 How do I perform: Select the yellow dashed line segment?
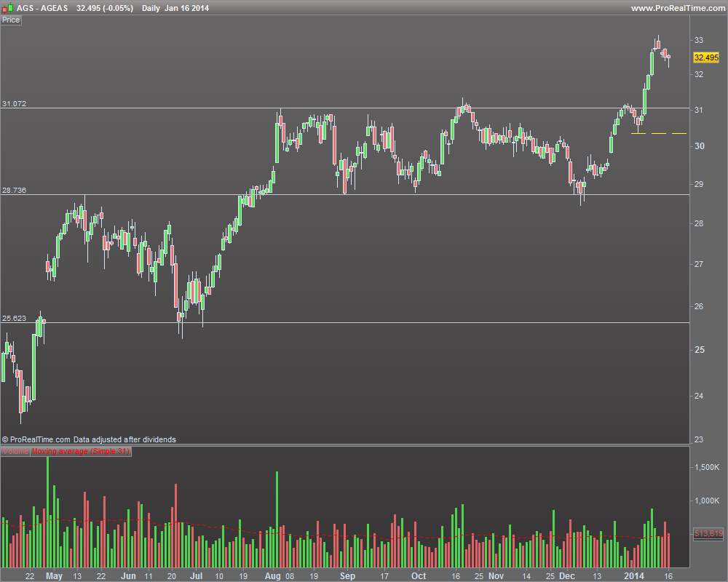click(659, 134)
